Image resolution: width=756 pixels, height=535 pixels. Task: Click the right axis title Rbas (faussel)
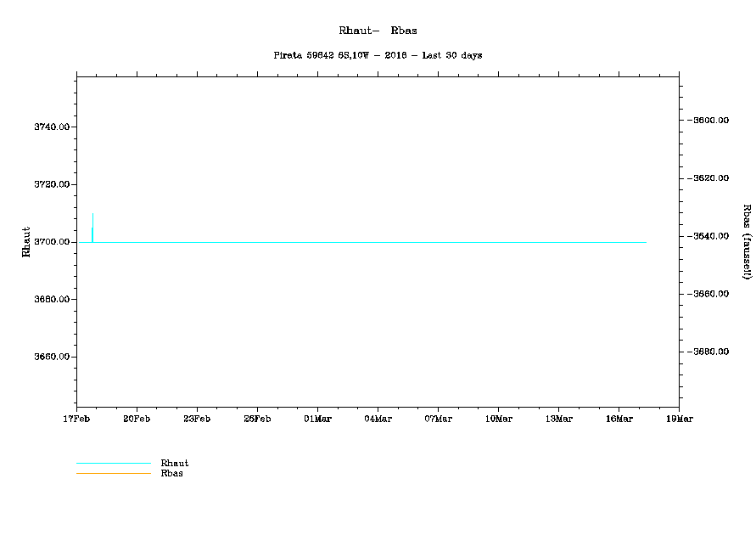747,242
